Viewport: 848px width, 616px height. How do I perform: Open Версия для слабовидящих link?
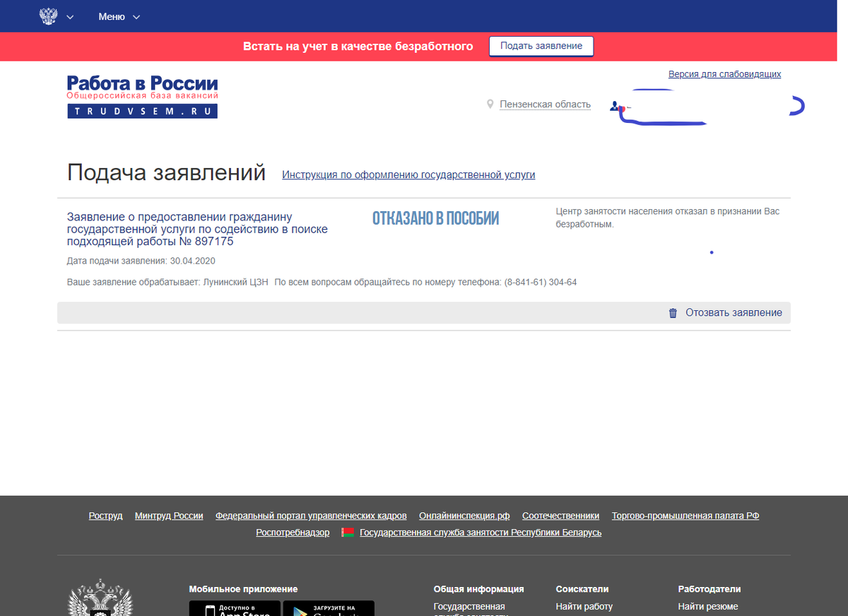click(x=724, y=74)
